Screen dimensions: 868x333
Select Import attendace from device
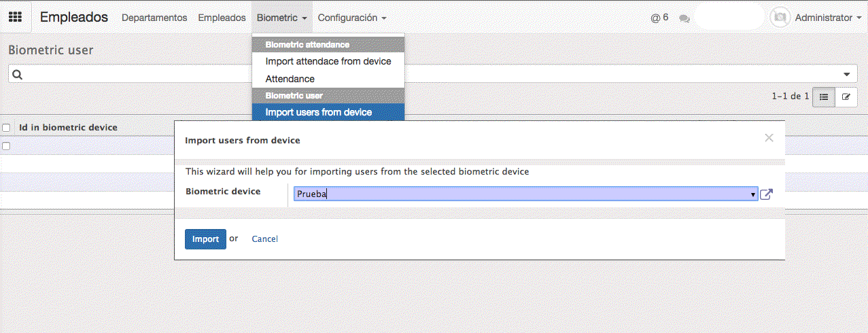[328, 61]
